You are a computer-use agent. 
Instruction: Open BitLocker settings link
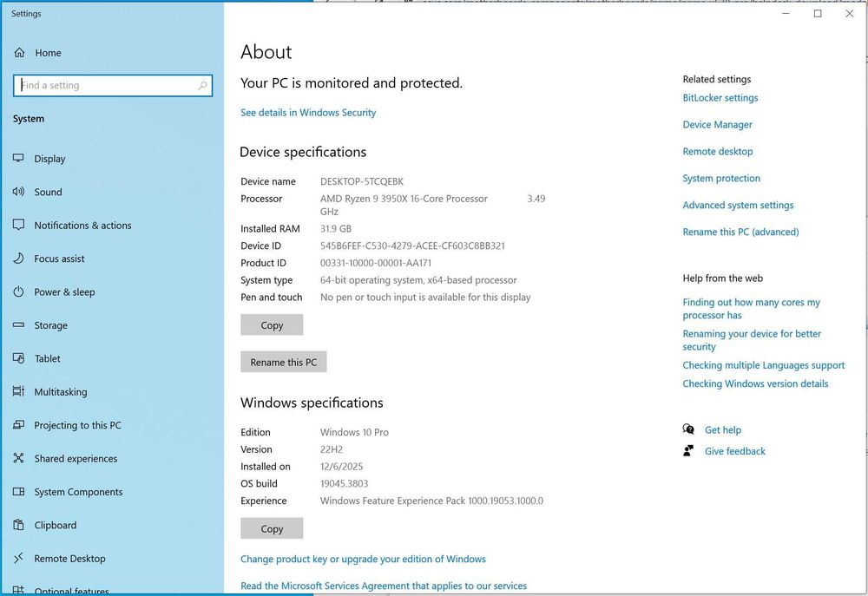click(720, 98)
